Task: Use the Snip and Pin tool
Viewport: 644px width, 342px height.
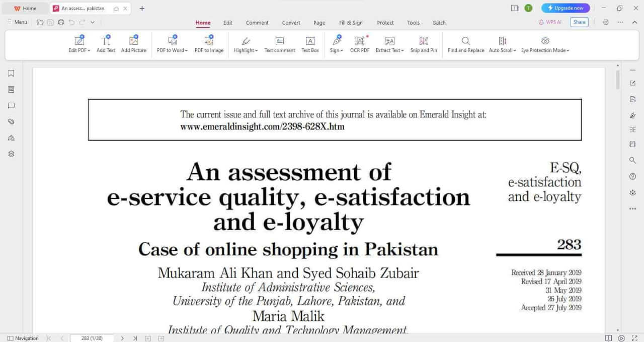Action: (x=424, y=44)
